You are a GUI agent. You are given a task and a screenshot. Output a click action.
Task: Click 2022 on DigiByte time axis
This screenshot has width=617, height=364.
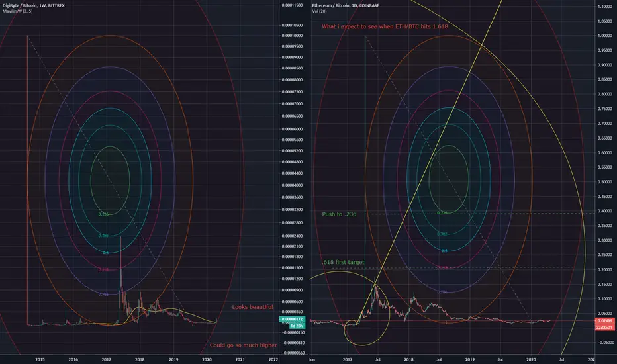[273, 359]
